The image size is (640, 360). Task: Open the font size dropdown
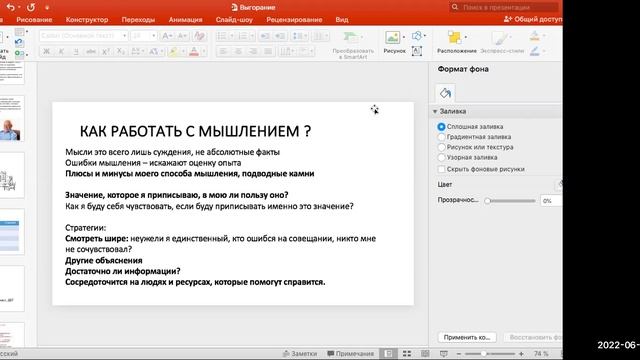point(153,36)
